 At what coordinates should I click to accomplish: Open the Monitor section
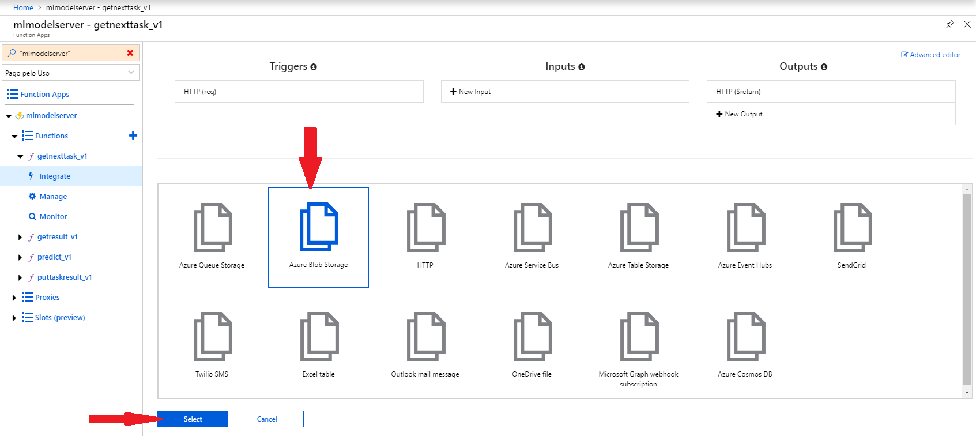click(x=53, y=216)
